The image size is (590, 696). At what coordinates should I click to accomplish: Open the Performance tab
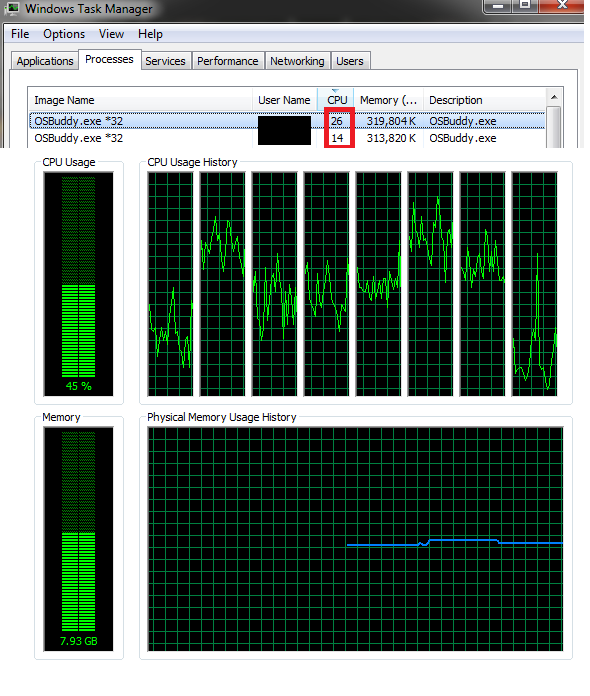coord(227,61)
